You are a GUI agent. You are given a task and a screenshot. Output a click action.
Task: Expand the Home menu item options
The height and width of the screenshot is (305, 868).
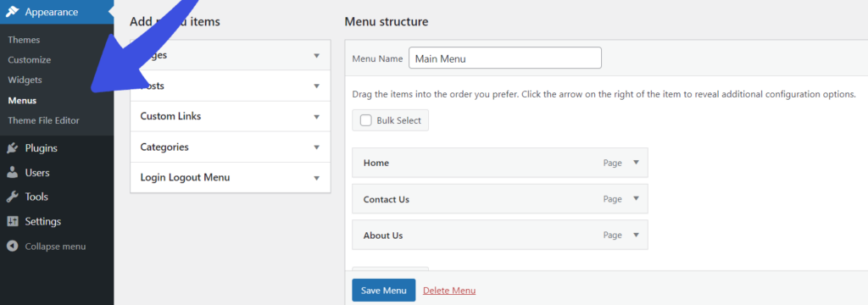(x=636, y=163)
